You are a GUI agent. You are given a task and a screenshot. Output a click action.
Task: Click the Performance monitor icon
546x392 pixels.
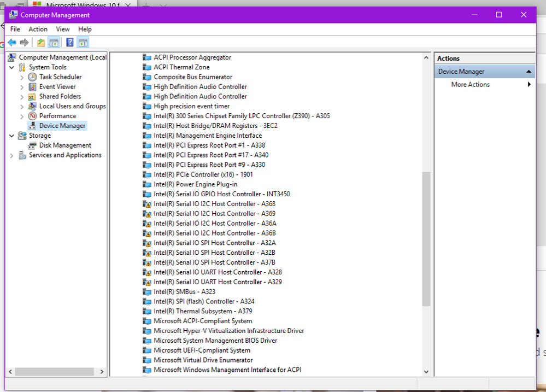(32, 116)
